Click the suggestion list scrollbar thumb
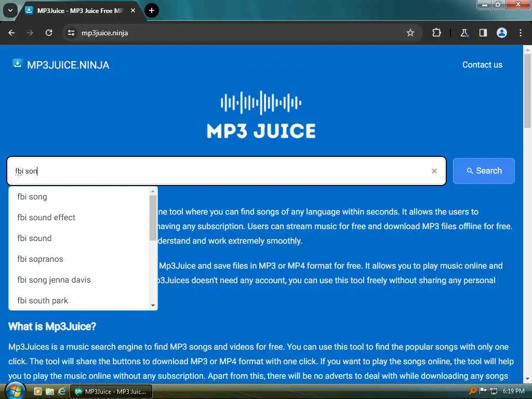 pyautogui.click(x=153, y=218)
